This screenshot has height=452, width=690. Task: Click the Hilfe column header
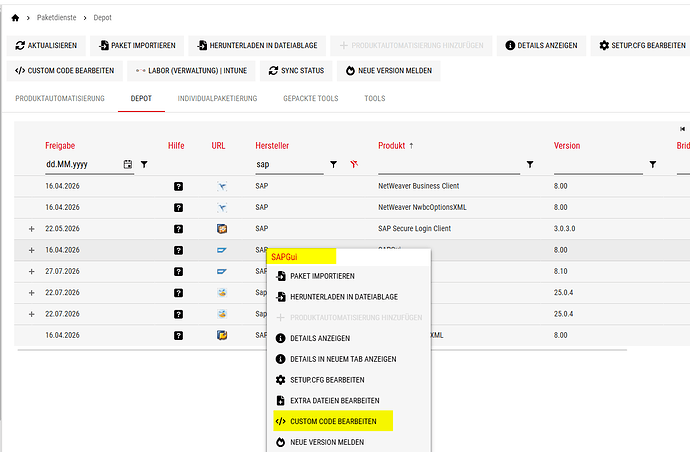point(176,146)
